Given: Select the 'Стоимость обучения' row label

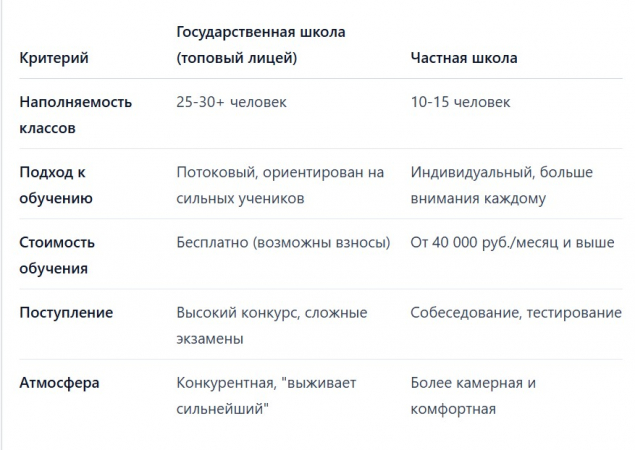Looking at the screenshot, I should 58,255.
